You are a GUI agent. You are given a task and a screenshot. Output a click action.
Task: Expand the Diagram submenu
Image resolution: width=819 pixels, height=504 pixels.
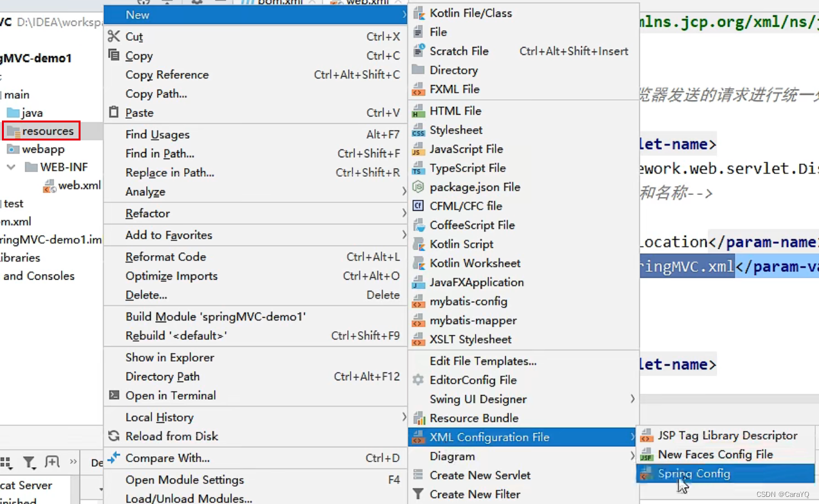pos(633,456)
